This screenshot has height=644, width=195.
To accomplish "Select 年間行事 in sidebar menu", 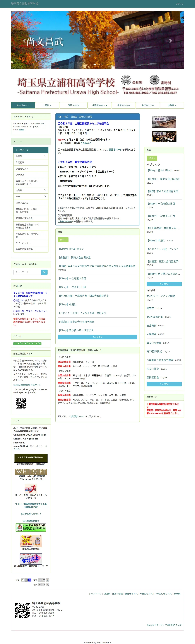I will click(x=31, y=162).
